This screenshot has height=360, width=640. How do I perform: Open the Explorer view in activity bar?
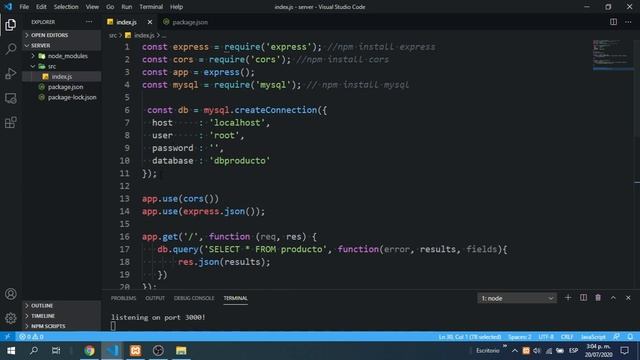pyautogui.click(x=11, y=24)
